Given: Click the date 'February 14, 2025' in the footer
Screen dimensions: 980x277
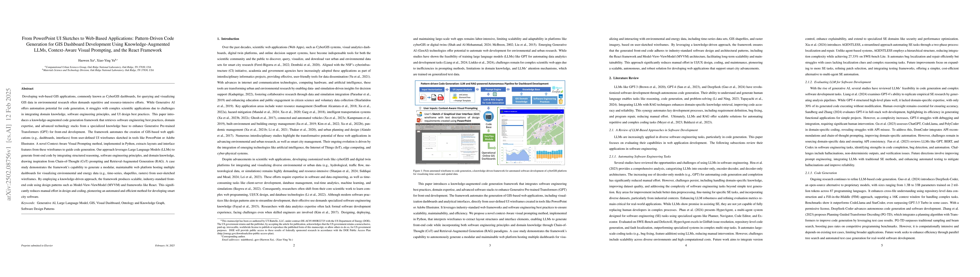Looking at the screenshot, I should tap(165, 245).
